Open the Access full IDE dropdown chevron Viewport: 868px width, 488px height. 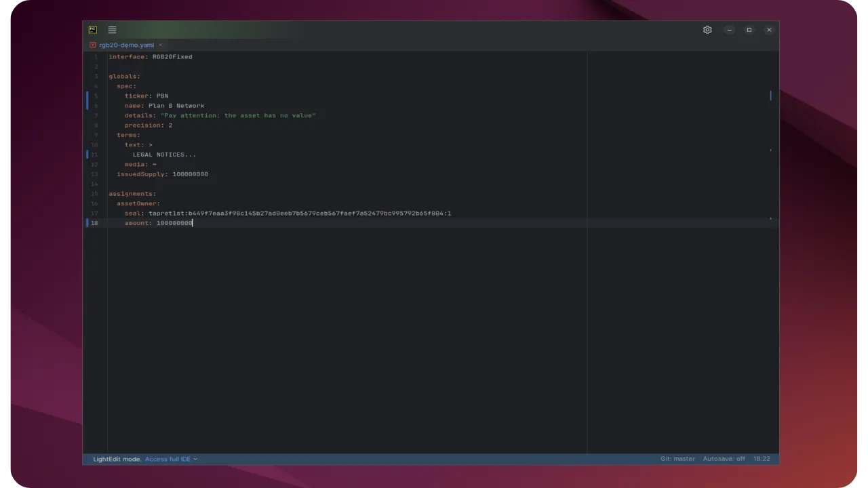(195, 459)
